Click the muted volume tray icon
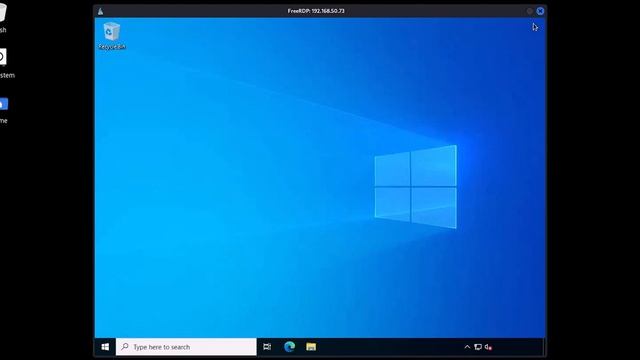The height and width of the screenshot is (360, 640). (x=488, y=347)
